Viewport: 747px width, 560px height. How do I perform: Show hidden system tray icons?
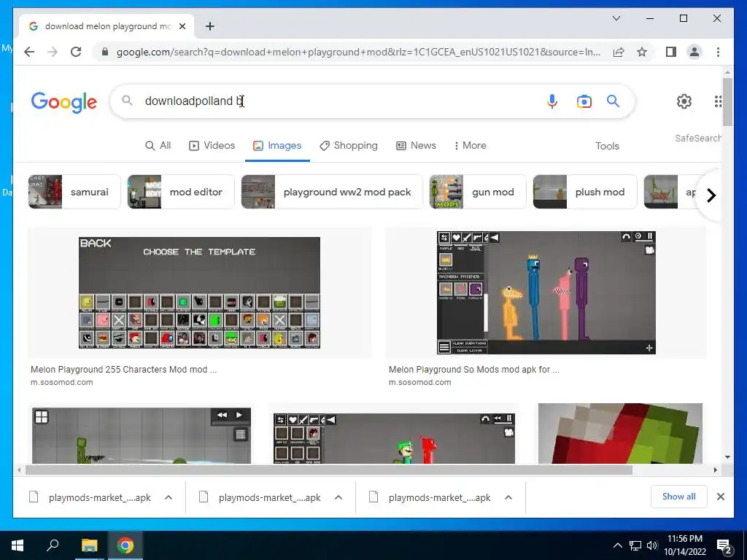pyautogui.click(x=617, y=545)
